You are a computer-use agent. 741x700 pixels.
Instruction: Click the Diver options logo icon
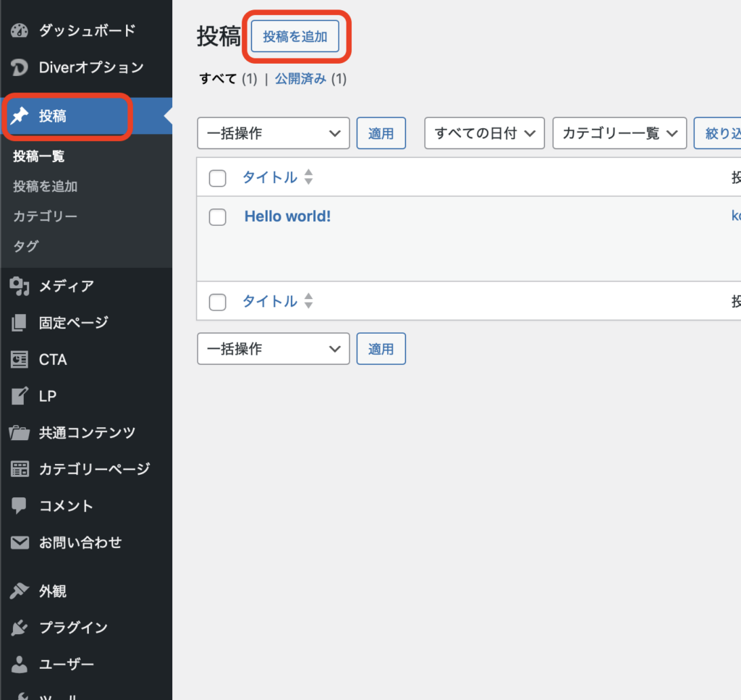pos(20,67)
